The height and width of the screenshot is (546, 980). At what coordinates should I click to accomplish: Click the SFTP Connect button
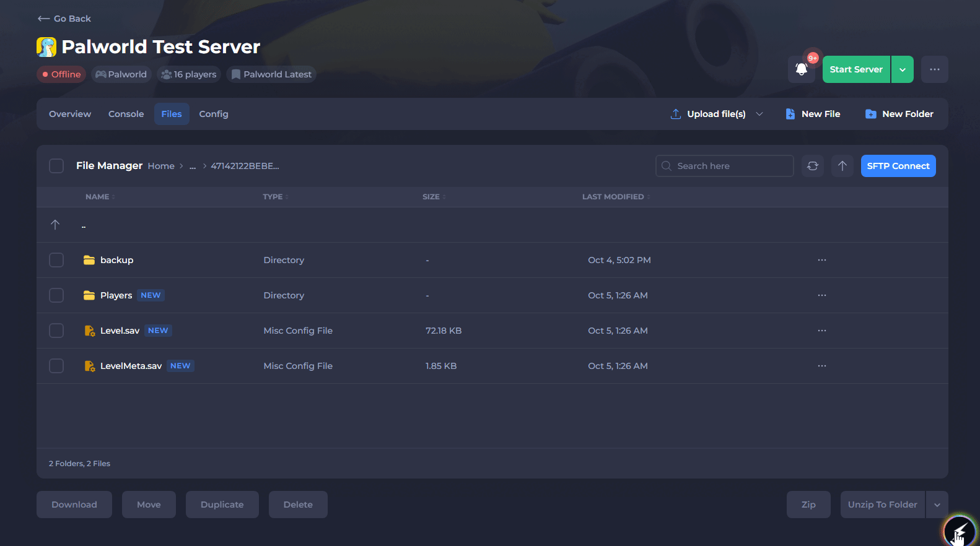tap(898, 166)
